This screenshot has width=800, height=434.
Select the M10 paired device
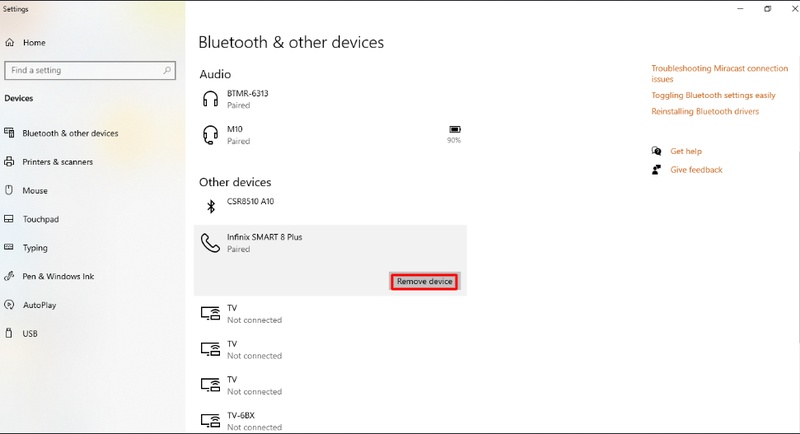[330, 135]
